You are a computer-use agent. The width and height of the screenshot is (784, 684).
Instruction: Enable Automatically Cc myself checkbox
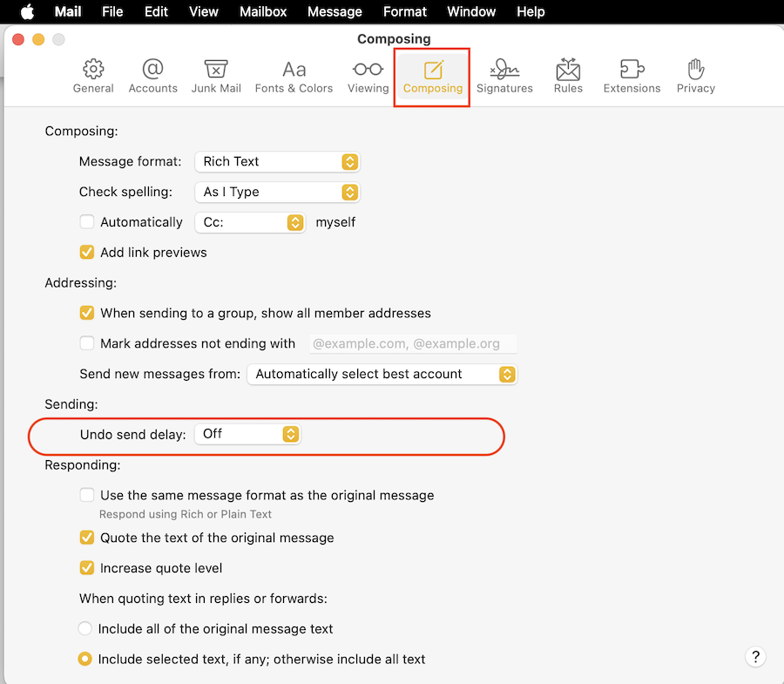(87, 222)
